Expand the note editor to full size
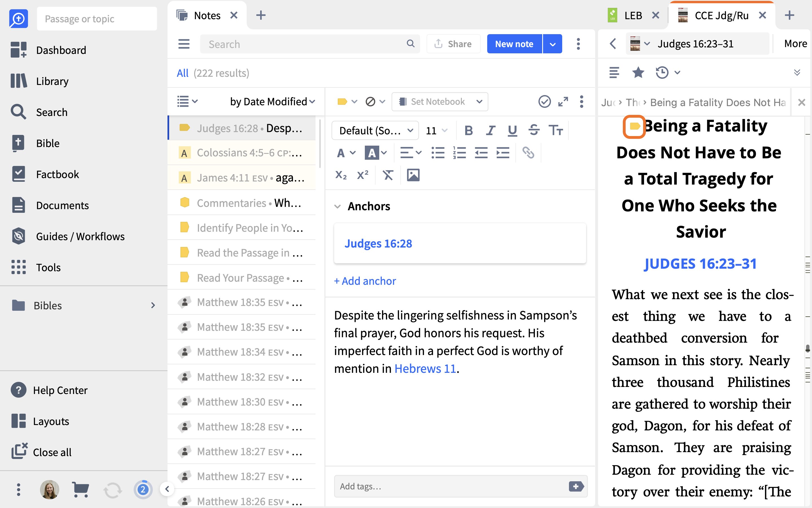 point(563,102)
